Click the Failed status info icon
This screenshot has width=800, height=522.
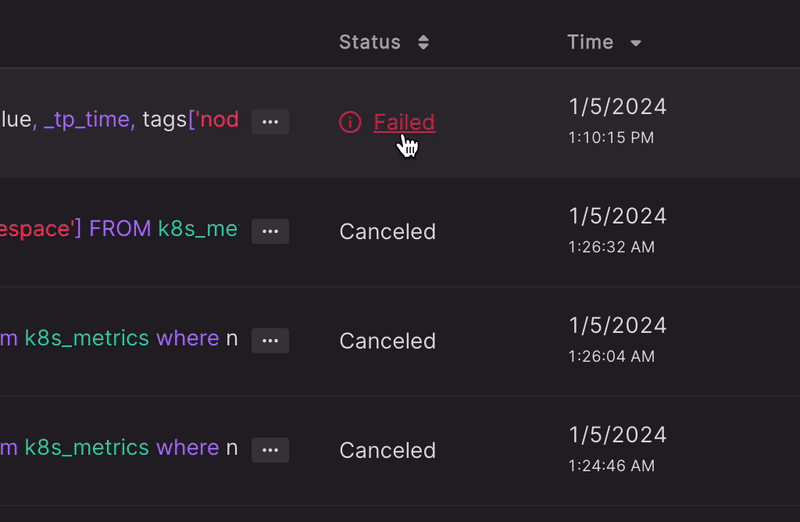click(x=350, y=122)
